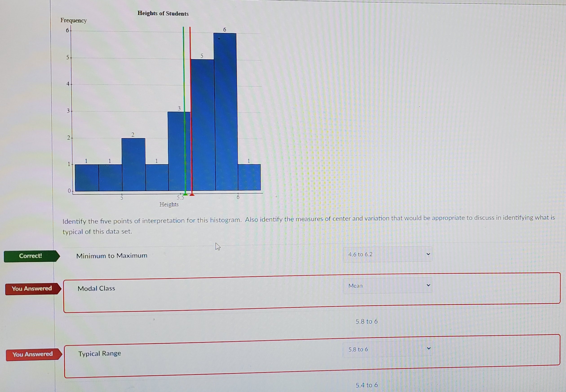Click the correct answer text 5.8 to 6
The height and width of the screenshot is (392, 566).
tap(367, 322)
